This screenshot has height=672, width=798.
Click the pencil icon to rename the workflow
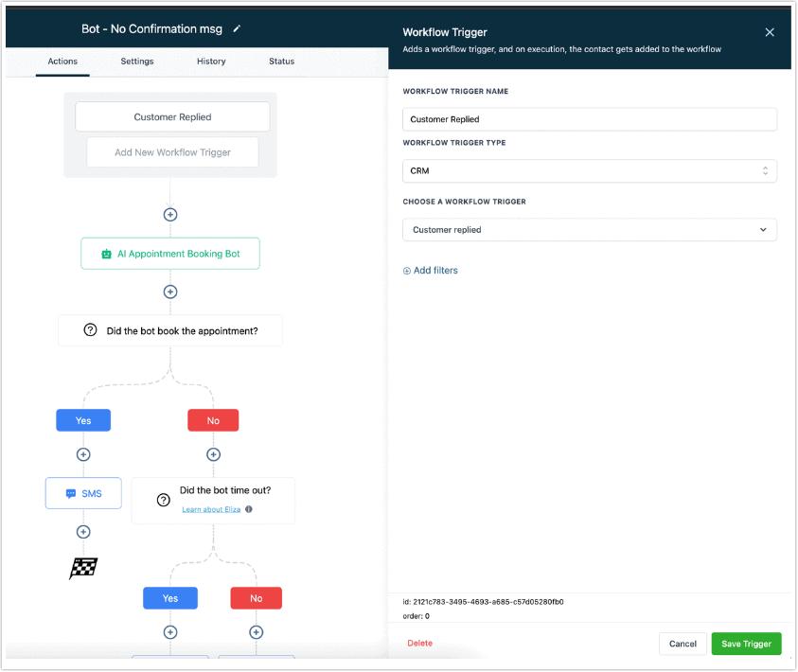[237, 29]
